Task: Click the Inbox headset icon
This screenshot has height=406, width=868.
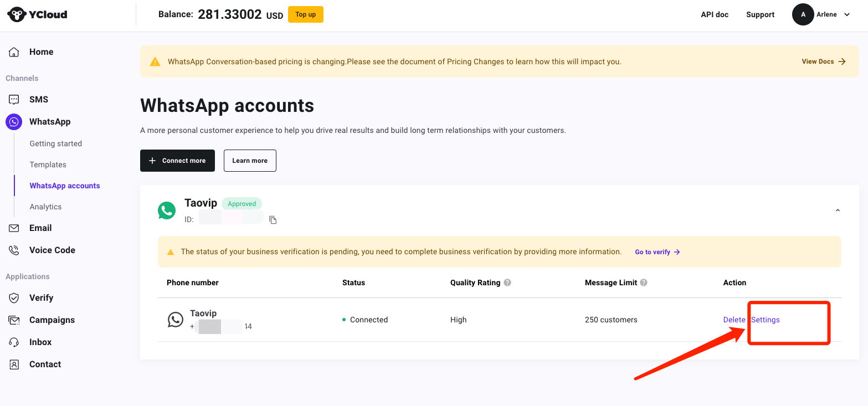Action: pos(14,342)
